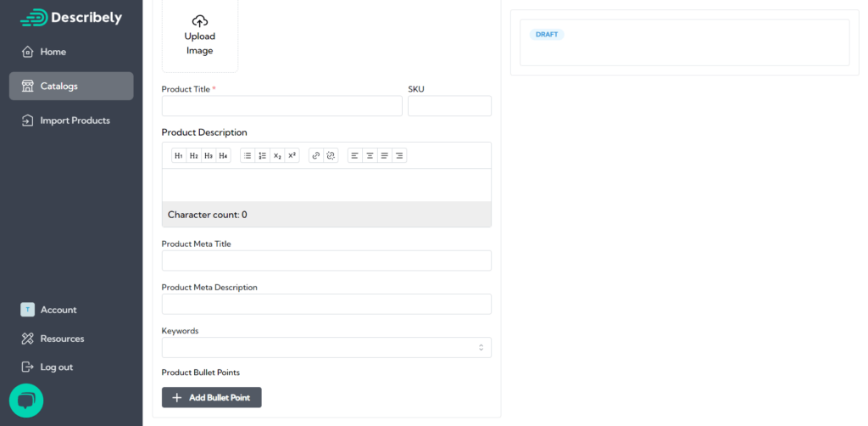Screen dimensions: 868x426
Task: Open Import Products page
Action: 71,121
